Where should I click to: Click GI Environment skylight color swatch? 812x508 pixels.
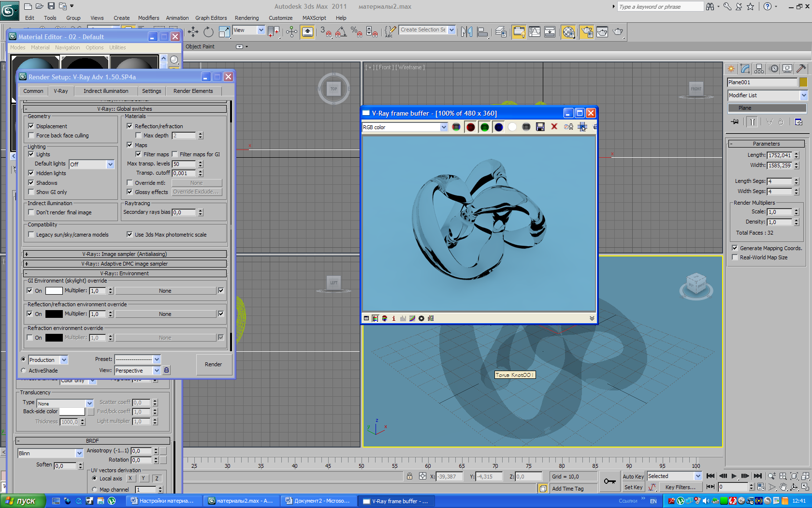54,291
